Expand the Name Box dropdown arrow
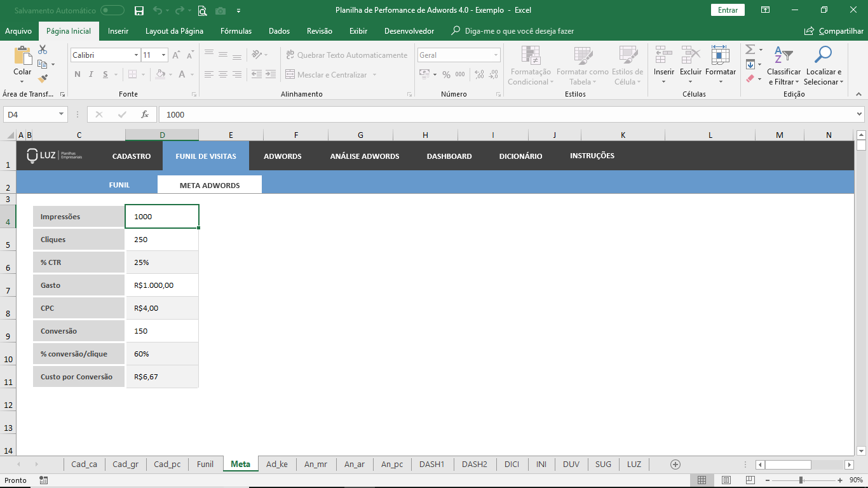The image size is (868, 488). coord(62,114)
